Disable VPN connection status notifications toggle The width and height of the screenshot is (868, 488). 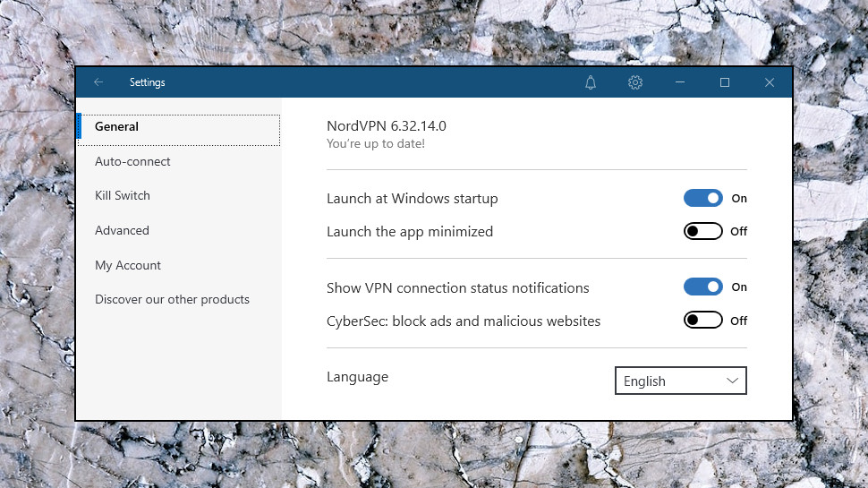pyautogui.click(x=703, y=287)
